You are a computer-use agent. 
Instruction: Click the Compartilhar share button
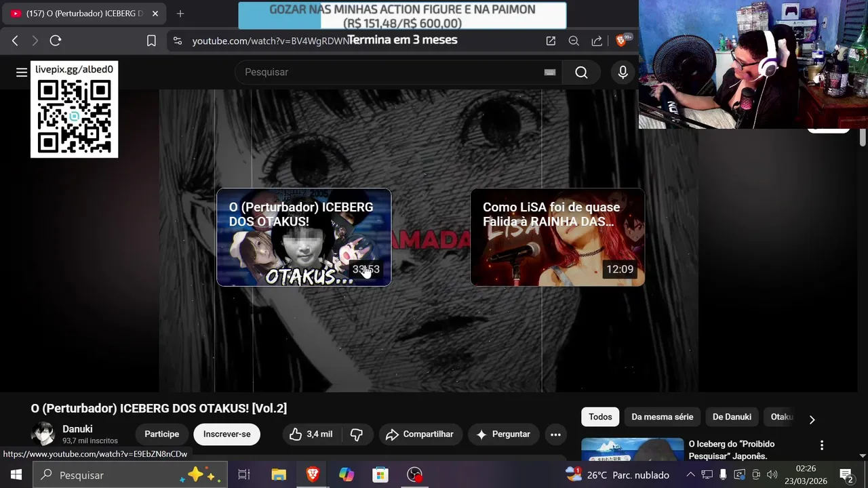point(420,434)
